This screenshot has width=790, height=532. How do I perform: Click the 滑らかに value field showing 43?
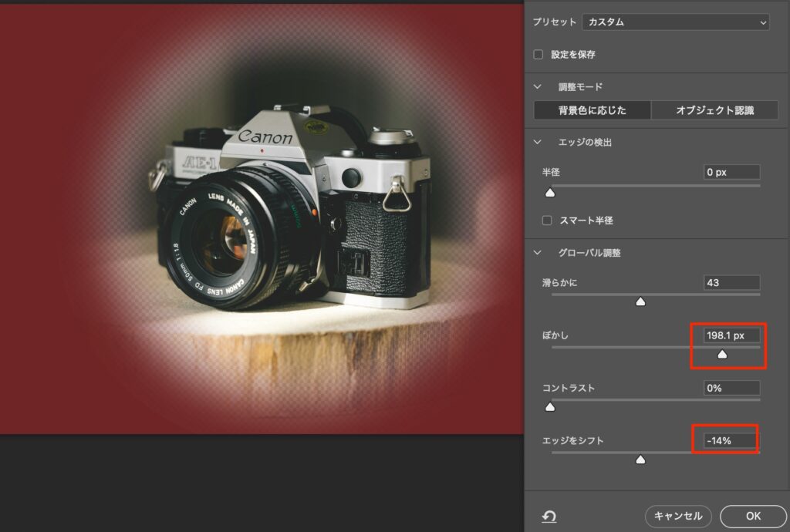coord(731,283)
